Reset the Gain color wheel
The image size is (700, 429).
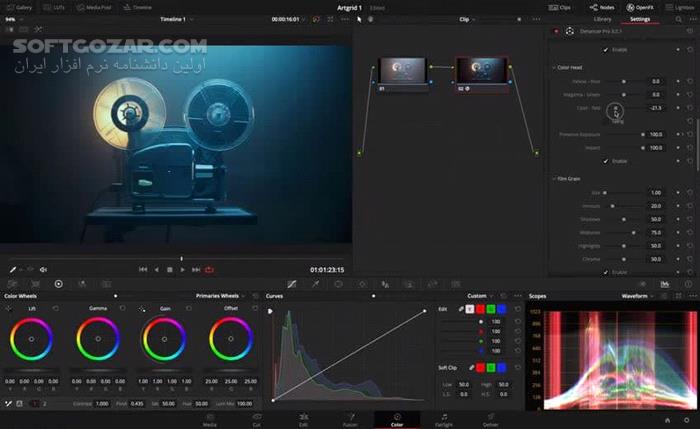click(188, 308)
